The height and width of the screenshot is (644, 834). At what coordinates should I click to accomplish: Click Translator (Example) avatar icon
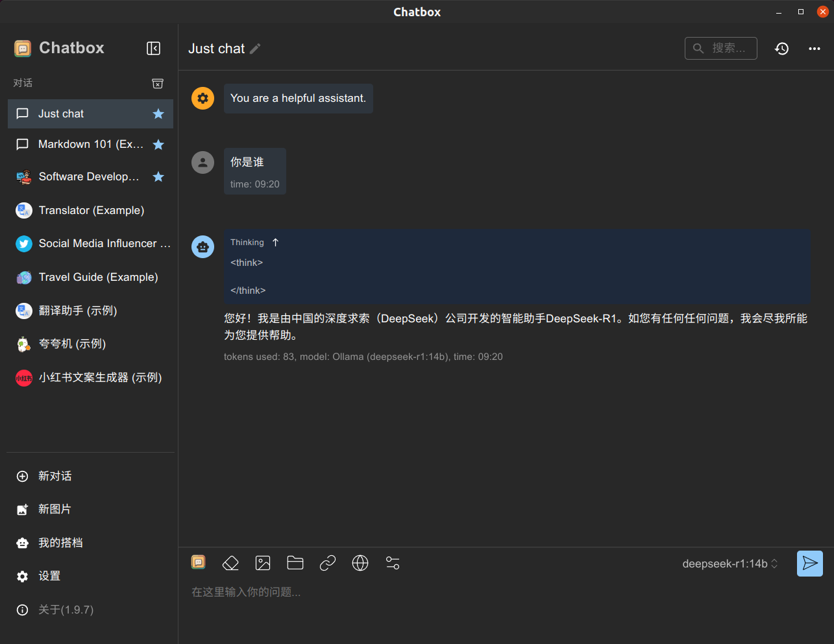coord(24,210)
